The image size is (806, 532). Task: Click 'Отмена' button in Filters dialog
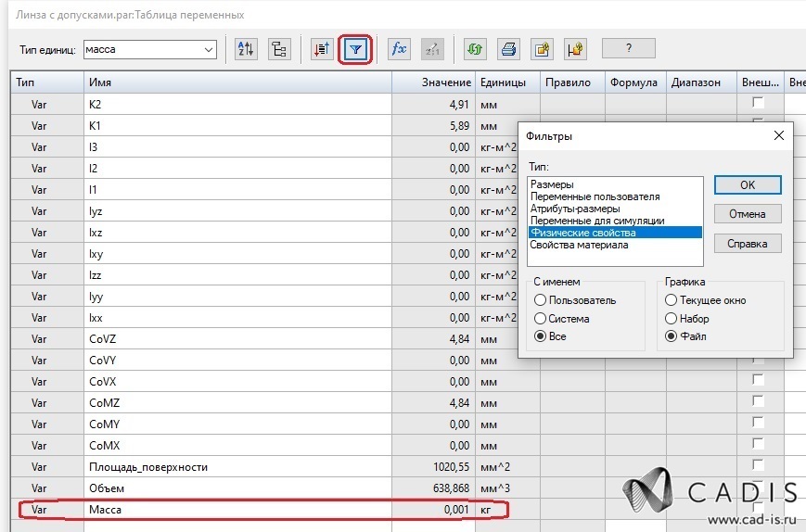click(x=748, y=213)
